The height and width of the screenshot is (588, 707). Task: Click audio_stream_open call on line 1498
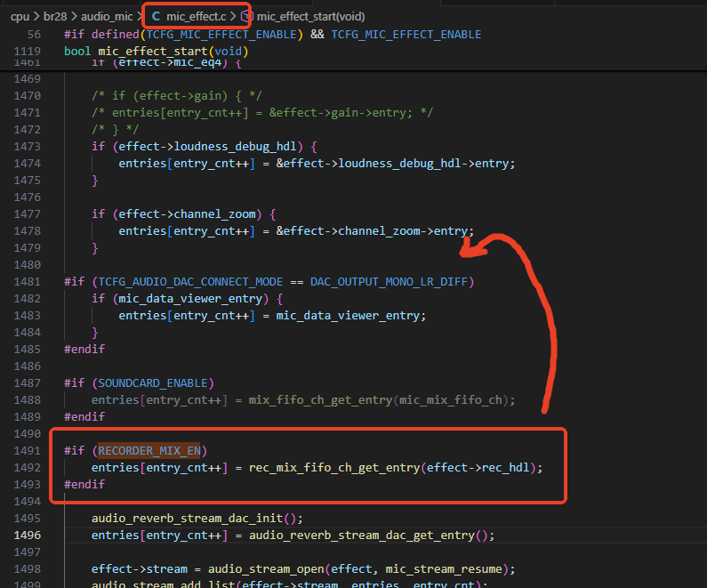tap(266, 569)
